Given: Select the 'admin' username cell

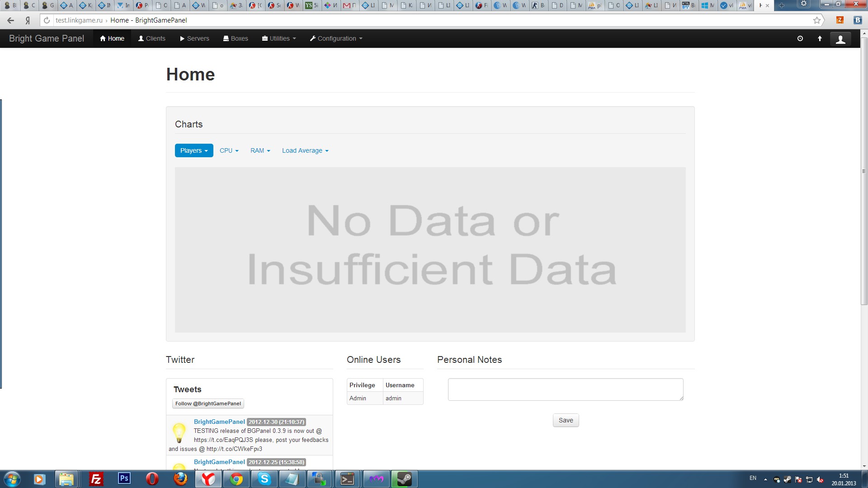Looking at the screenshot, I should [403, 398].
